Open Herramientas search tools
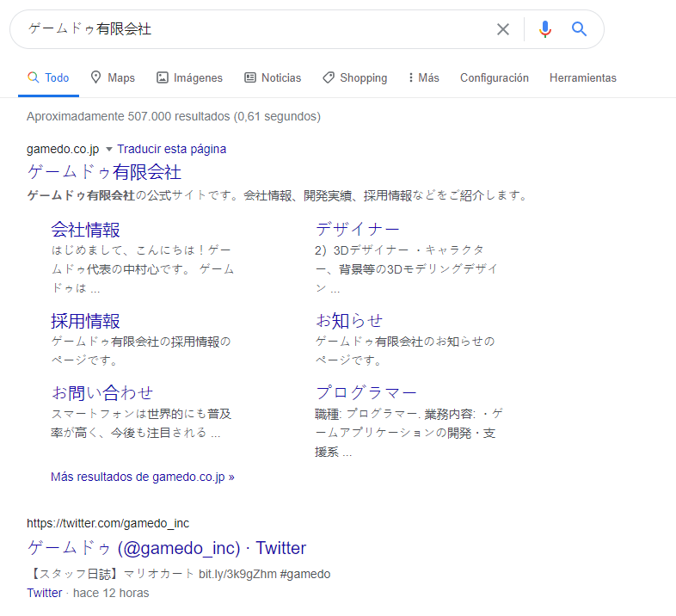The image size is (676, 616). [583, 77]
